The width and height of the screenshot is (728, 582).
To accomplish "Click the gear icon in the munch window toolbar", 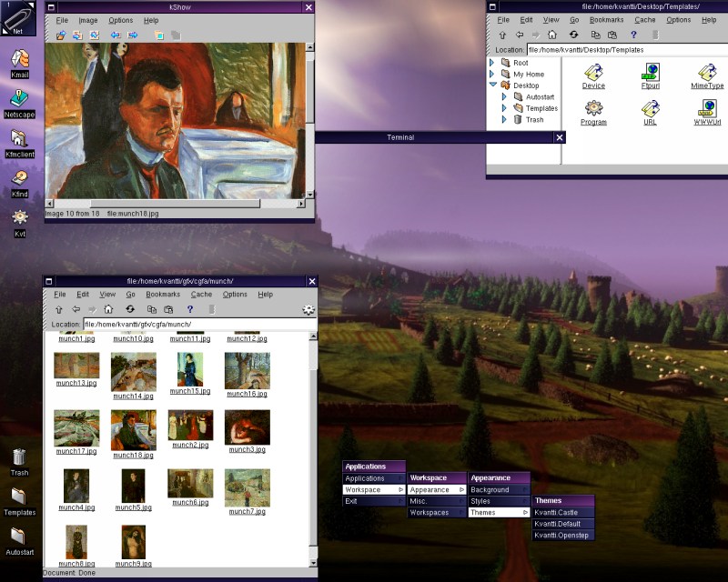I will click(308, 309).
